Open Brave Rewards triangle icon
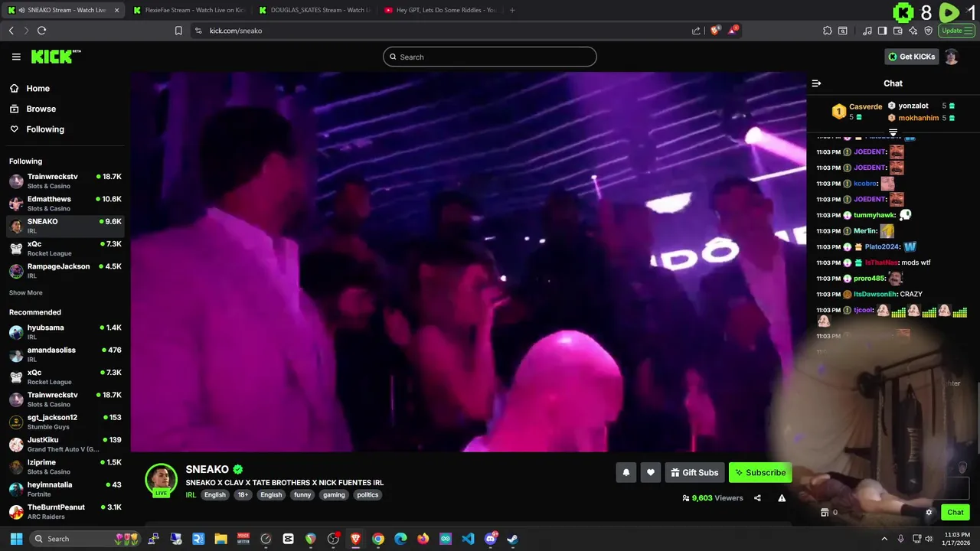980x551 pixels. pyautogui.click(x=733, y=31)
